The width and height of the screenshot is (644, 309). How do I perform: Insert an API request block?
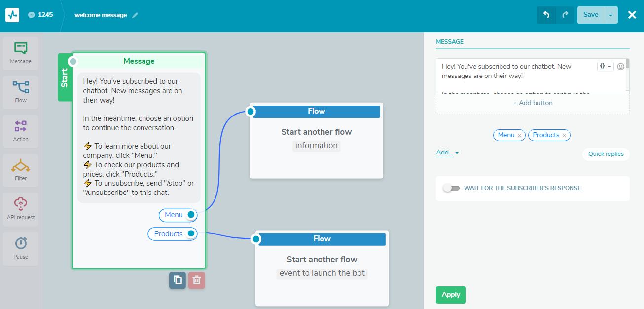[x=21, y=209]
